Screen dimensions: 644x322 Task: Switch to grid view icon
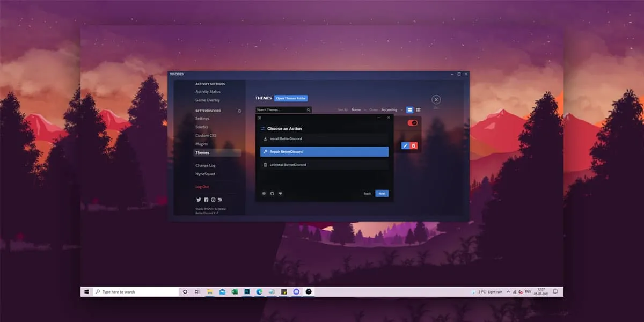coord(418,109)
